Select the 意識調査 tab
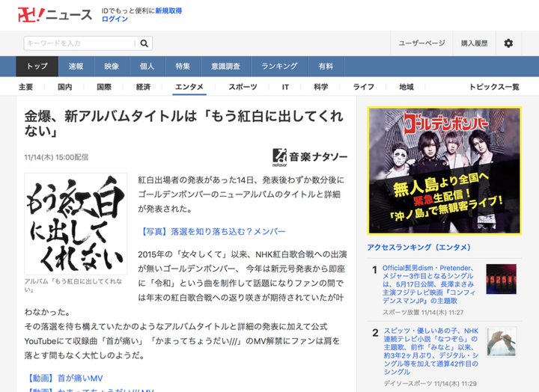This screenshot has height=392, width=539. [x=226, y=67]
